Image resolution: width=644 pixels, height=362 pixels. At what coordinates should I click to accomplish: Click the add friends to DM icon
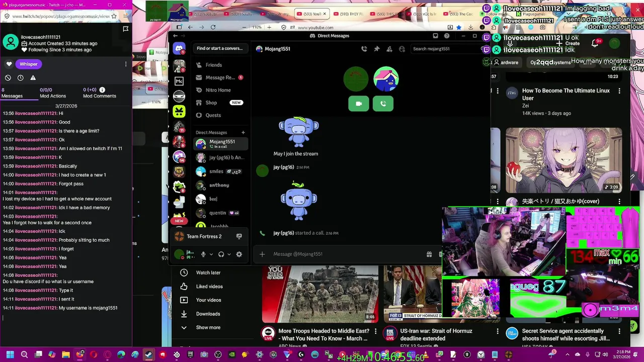pos(389,49)
